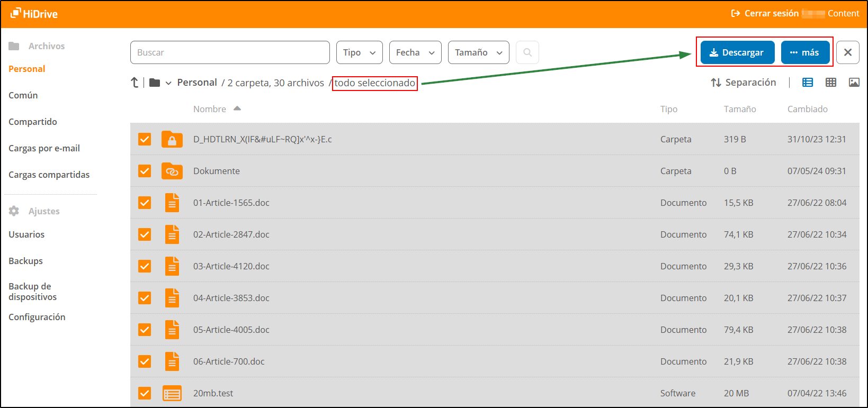Click the locked encrypted folder icon
This screenshot has width=868, height=408.
point(172,140)
